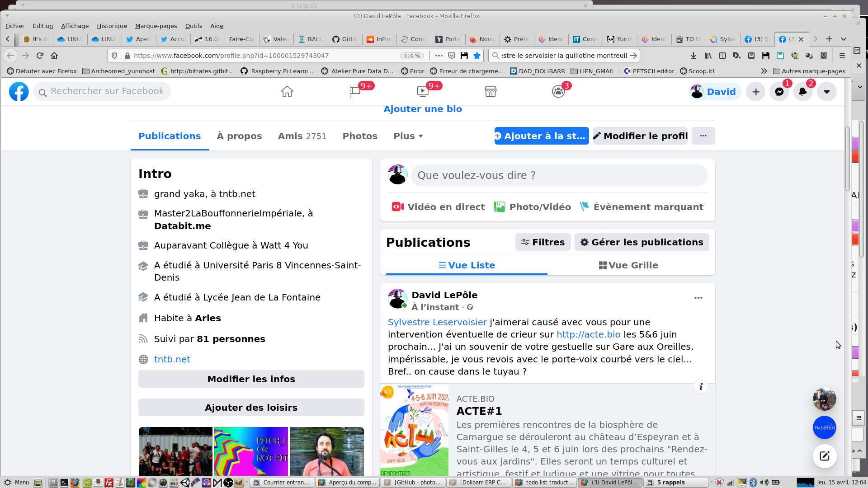
Task: Open the Historique menu
Action: tap(112, 26)
